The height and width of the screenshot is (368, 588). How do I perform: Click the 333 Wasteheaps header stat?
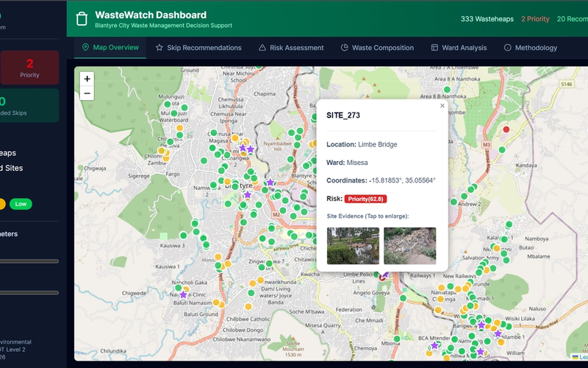487,18
